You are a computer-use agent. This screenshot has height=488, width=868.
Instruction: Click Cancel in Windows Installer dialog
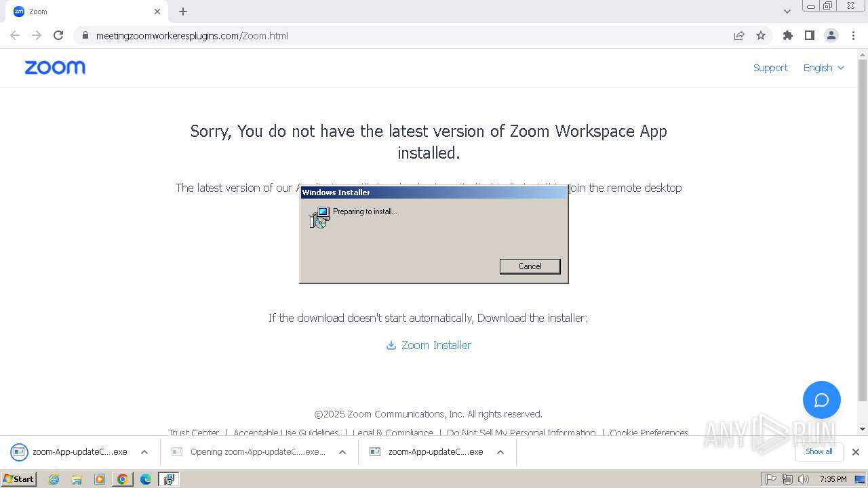530,266
